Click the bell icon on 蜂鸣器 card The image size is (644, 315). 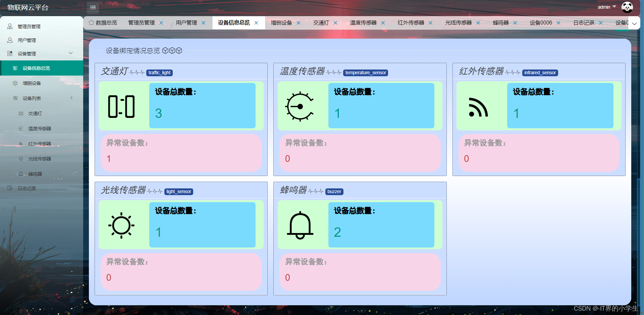coord(301,225)
